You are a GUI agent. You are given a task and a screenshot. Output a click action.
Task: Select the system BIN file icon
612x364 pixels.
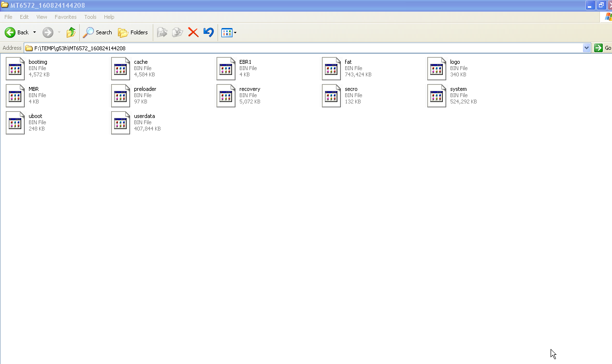437,96
